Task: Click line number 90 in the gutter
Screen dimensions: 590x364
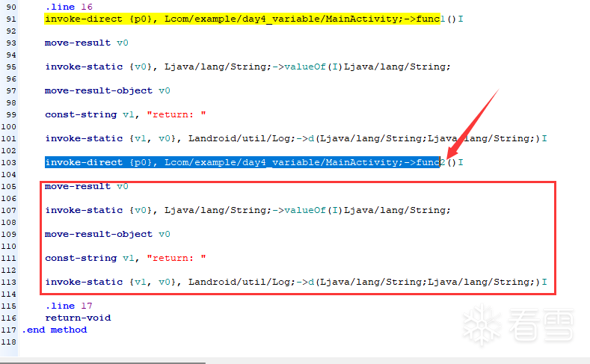Action: tap(11, 7)
